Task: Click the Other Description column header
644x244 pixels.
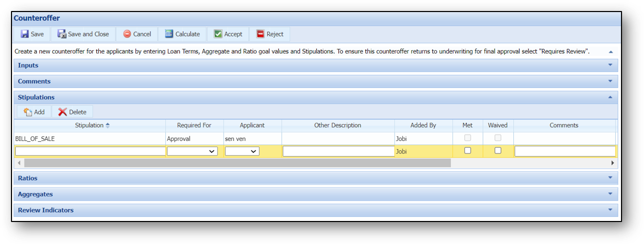Action: pyautogui.click(x=338, y=125)
